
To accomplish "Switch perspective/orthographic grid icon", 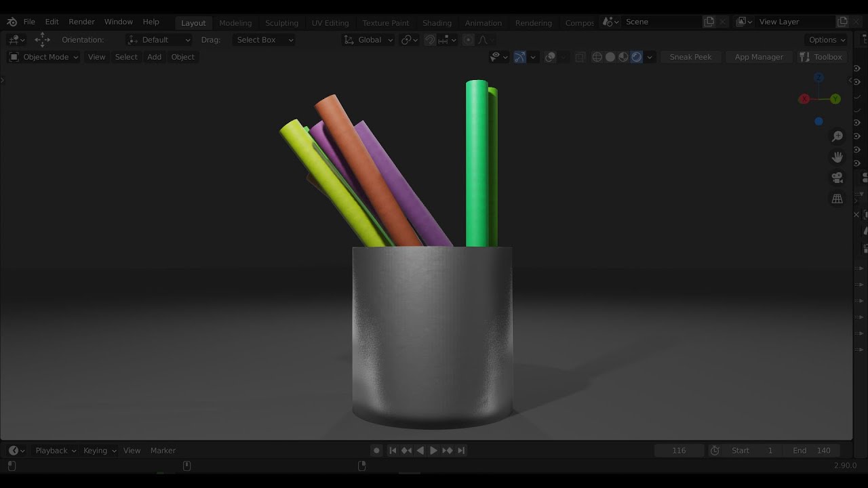I will 837,199.
